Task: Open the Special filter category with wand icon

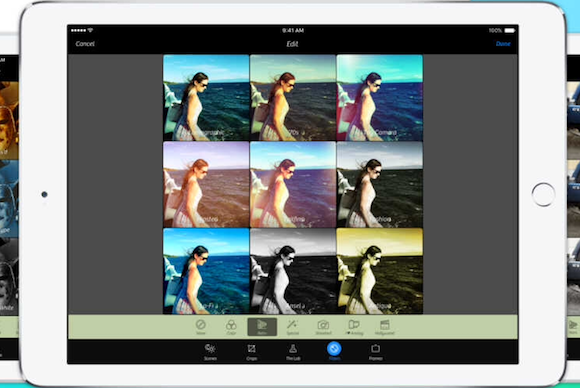Action: [x=292, y=327]
